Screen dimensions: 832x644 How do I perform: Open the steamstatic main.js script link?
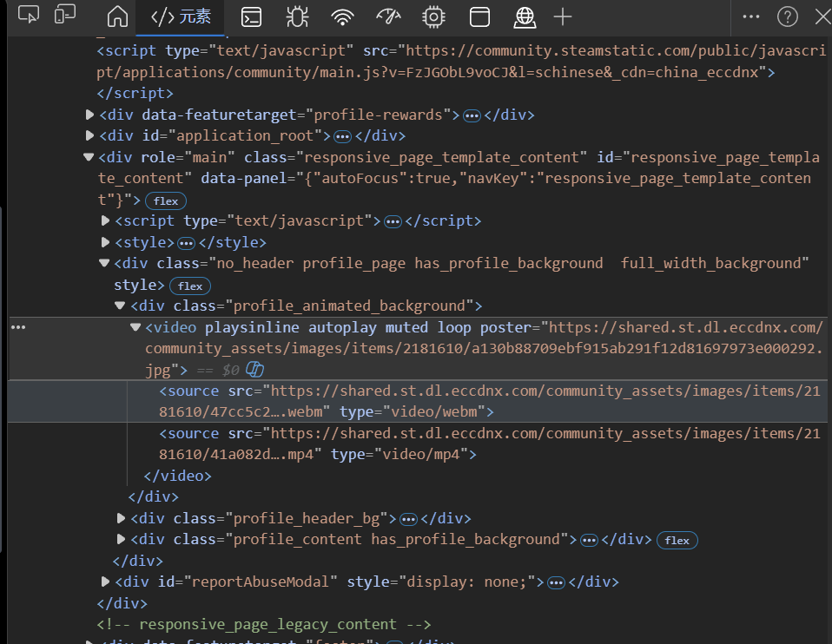click(x=460, y=61)
